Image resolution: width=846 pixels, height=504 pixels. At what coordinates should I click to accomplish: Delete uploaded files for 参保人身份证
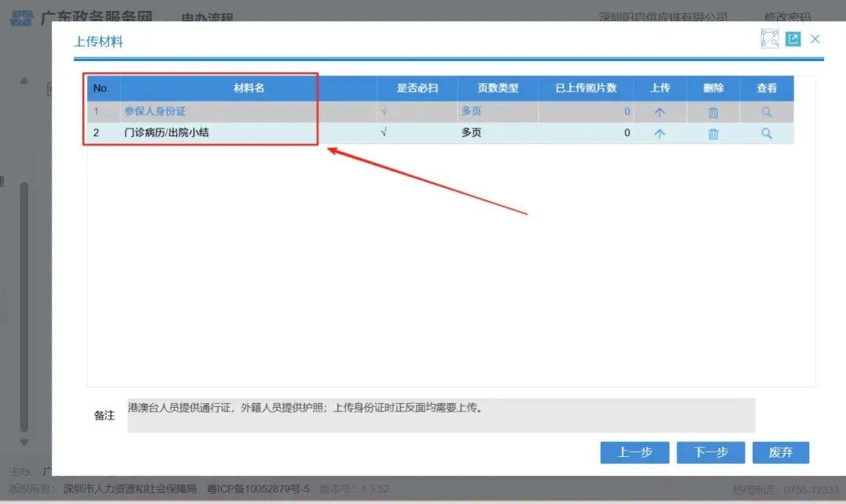(713, 112)
